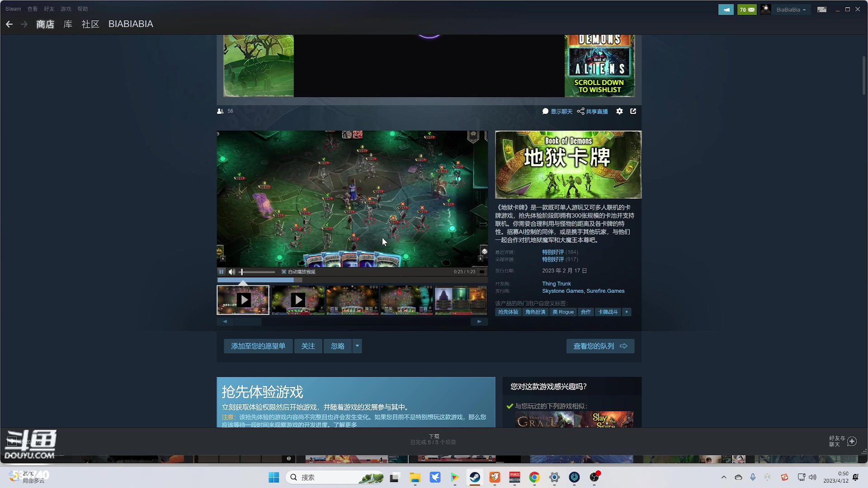Open the 70 messages inbox
The image size is (868, 488).
[x=747, y=9]
